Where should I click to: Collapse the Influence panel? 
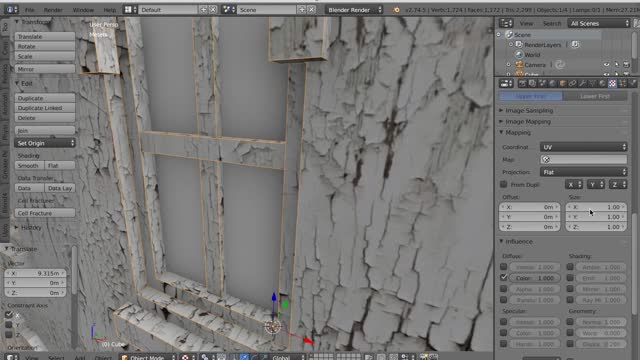click(518, 241)
